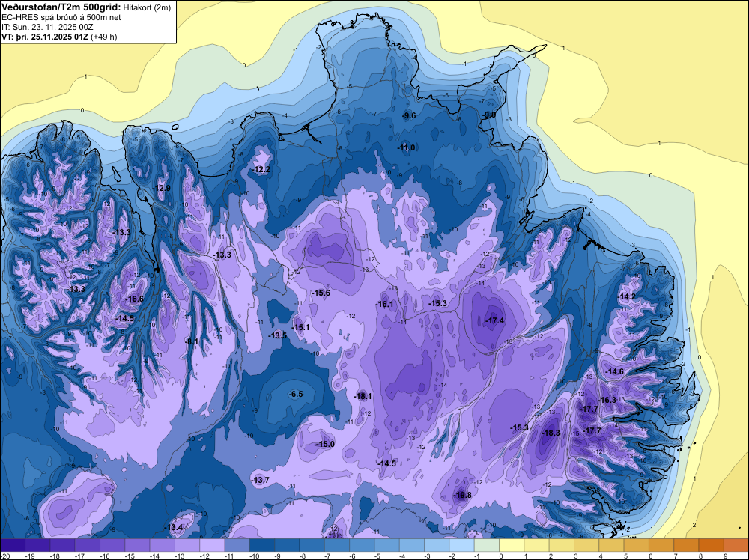
Task: Click the -15.0 temperature label
Action: (325, 444)
